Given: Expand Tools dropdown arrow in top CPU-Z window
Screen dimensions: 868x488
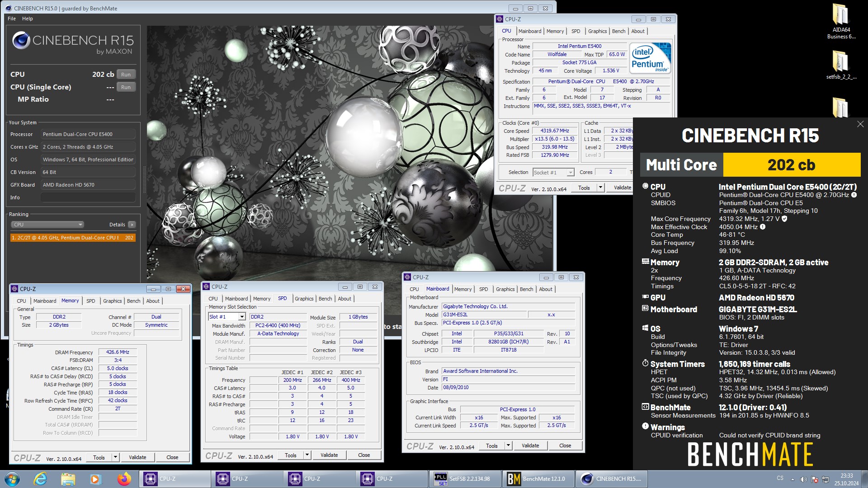Looking at the screenshot, I should point(600,188).
